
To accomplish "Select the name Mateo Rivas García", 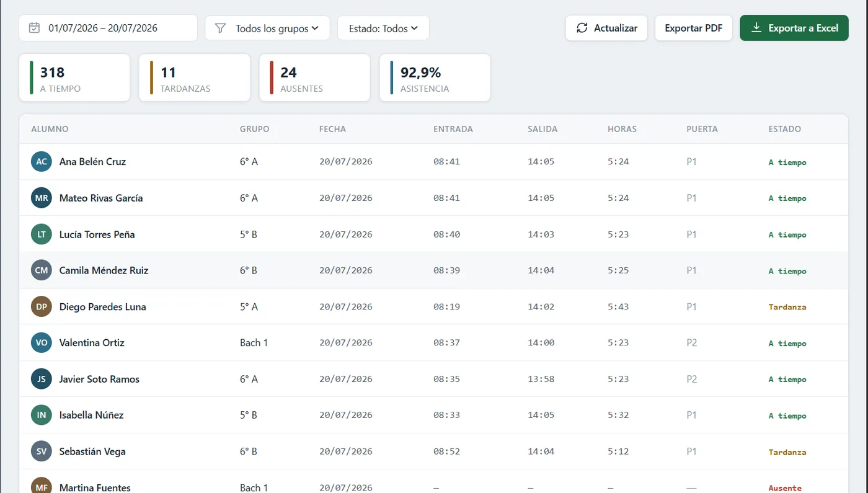I will 101,198.
